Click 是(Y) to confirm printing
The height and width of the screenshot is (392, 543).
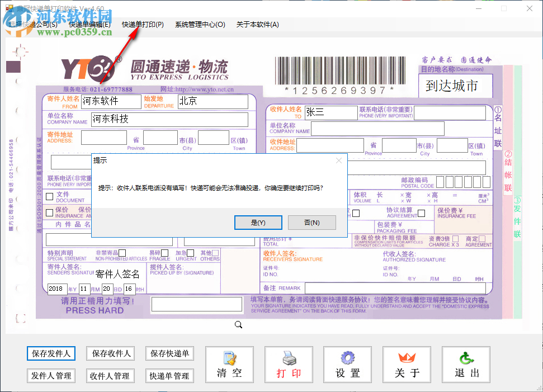point(258,222)
